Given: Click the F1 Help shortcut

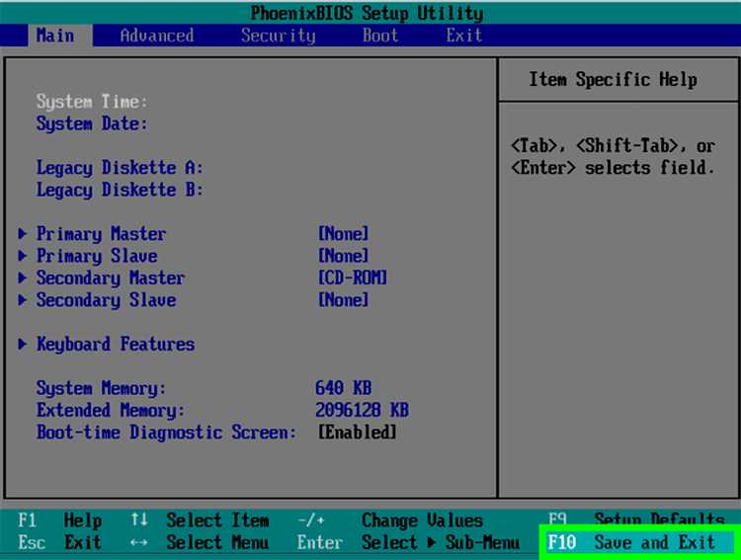Looking at the screenshot, I should [x=59, y=520].
